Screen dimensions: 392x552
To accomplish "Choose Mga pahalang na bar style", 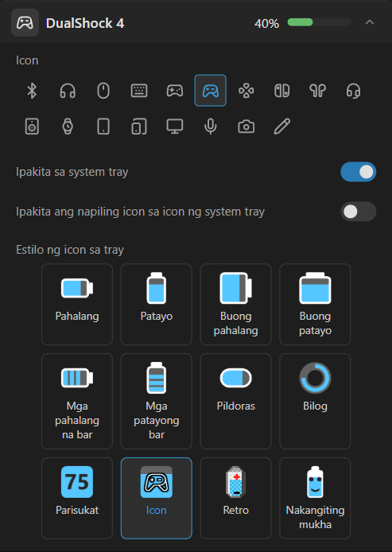I will pyautogui.click(x=77, y=402).
